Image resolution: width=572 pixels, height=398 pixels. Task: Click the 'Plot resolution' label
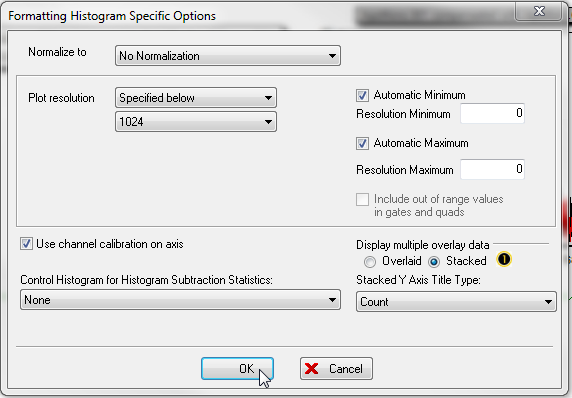(x=61, y=98)
